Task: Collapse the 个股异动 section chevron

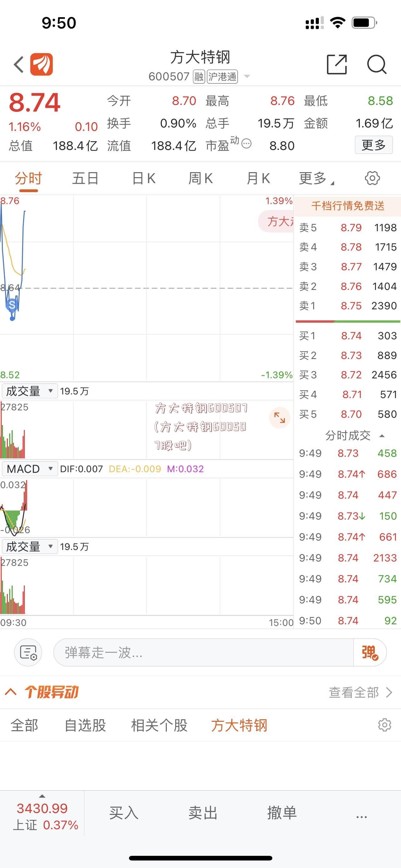Action: (11, 692)
